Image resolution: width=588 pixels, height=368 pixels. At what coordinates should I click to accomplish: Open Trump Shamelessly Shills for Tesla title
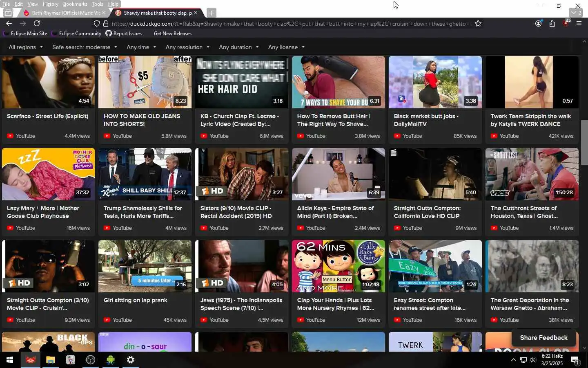tap(143, 212)
